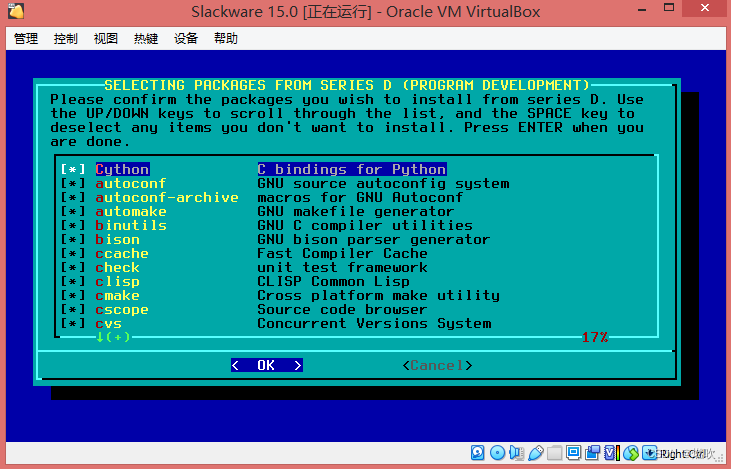Viewport: 731px width, 469px height.
Task: Open the optical drive indicator icon
Action: click(497, 452)
